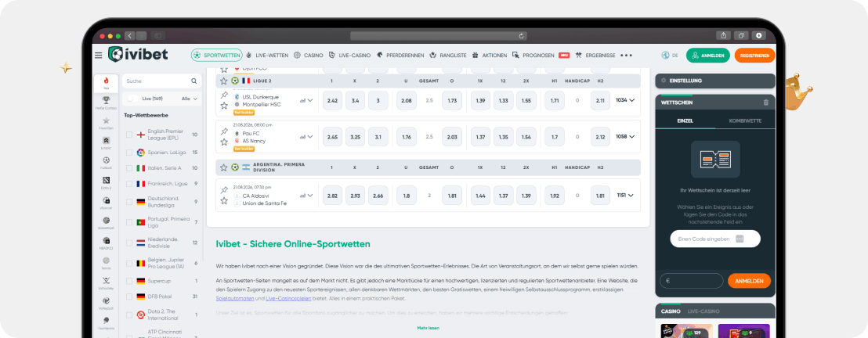Open the hamburger menu beside ivibet logo
The width and height of the screenshot is (868, 338).
click(x=99, y=56)
